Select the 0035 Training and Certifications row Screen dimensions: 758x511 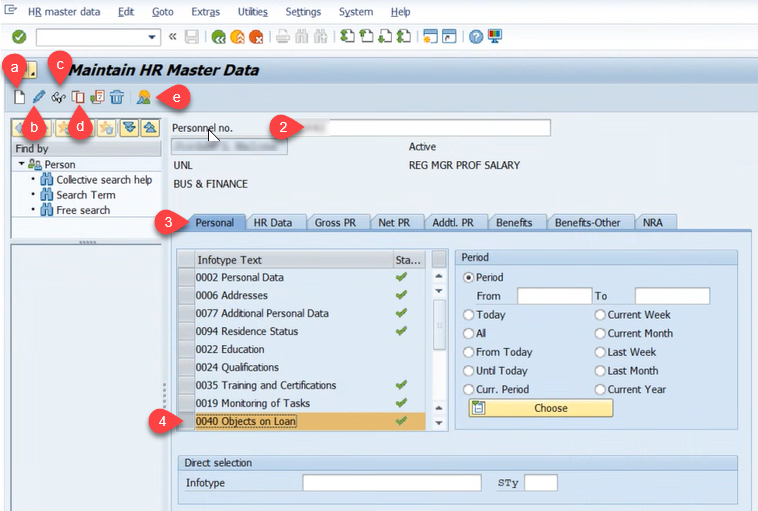pyautogui.click(x=302, y=385)
